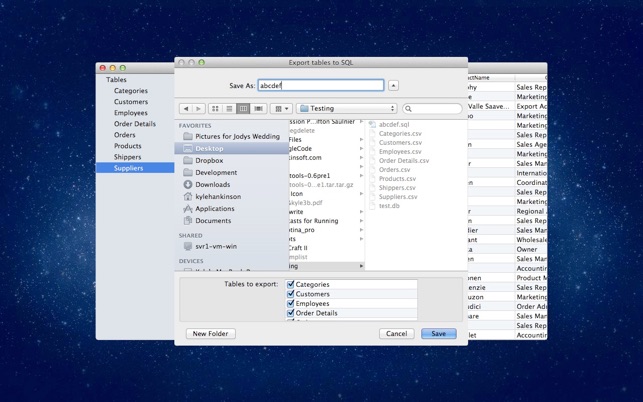Uncheck the Customers table checkbox

coord(291,294)
